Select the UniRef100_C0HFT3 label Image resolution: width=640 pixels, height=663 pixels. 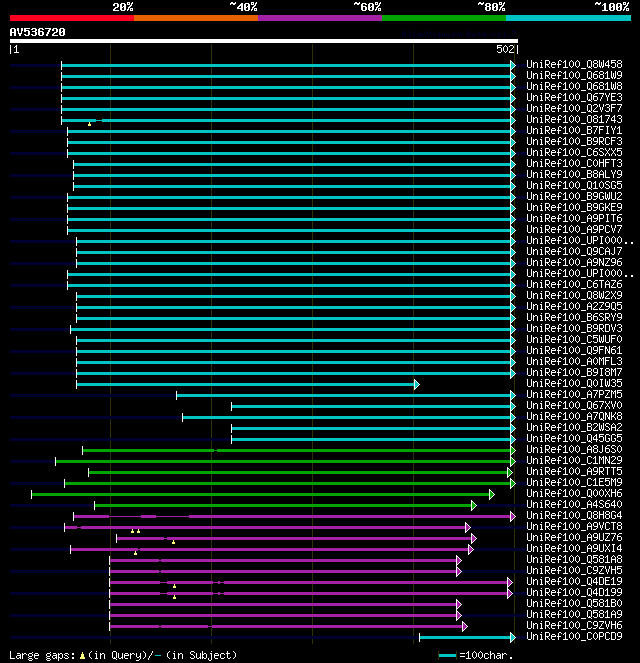pos(574,163)
